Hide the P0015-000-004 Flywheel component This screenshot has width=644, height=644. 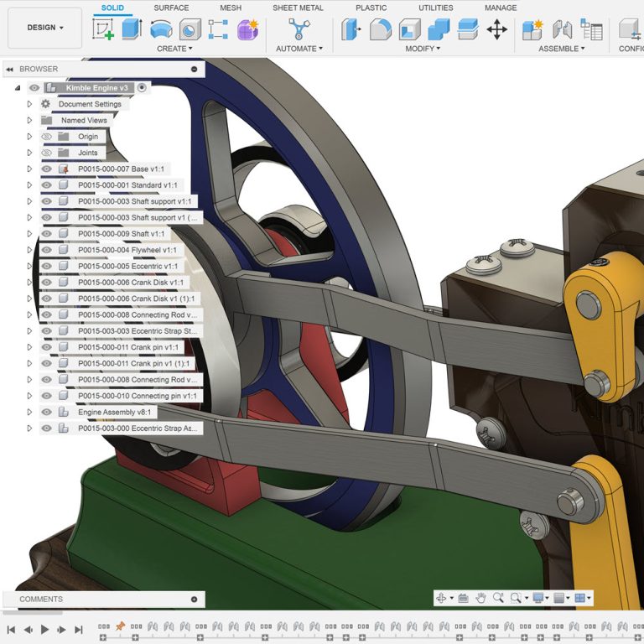point(47,250)
